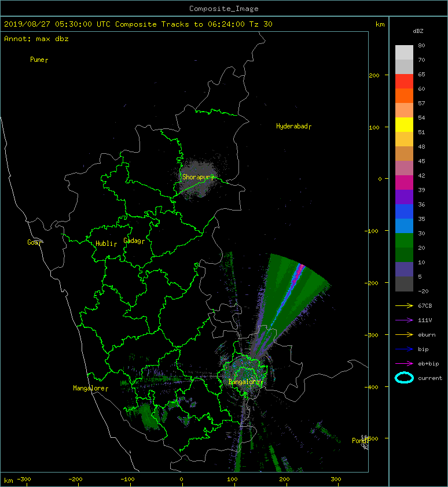Click the green 30–20 dBZ swatch
448x487 pixels.
tap(404, 240)
